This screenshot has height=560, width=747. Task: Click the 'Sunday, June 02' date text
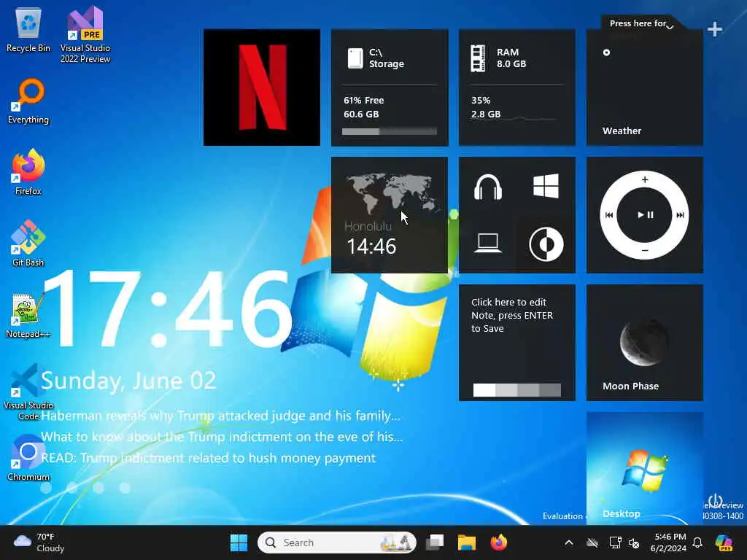pos(128,381)
